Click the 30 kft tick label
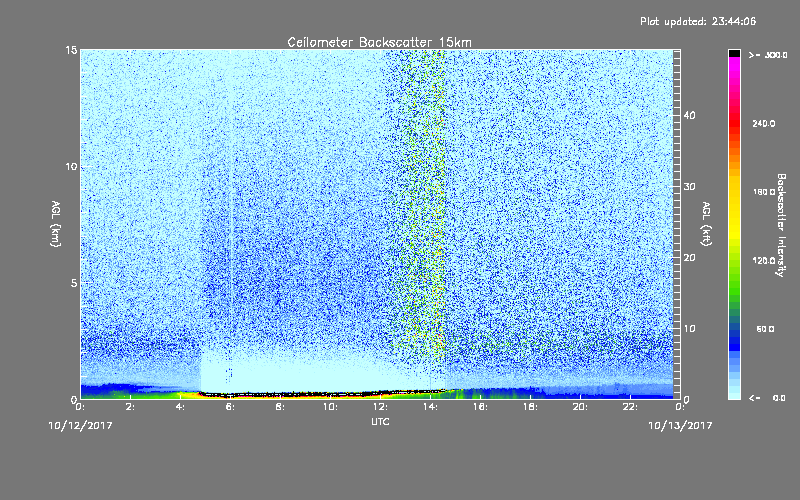Screen dimensions: 800x500 (689, 187)
